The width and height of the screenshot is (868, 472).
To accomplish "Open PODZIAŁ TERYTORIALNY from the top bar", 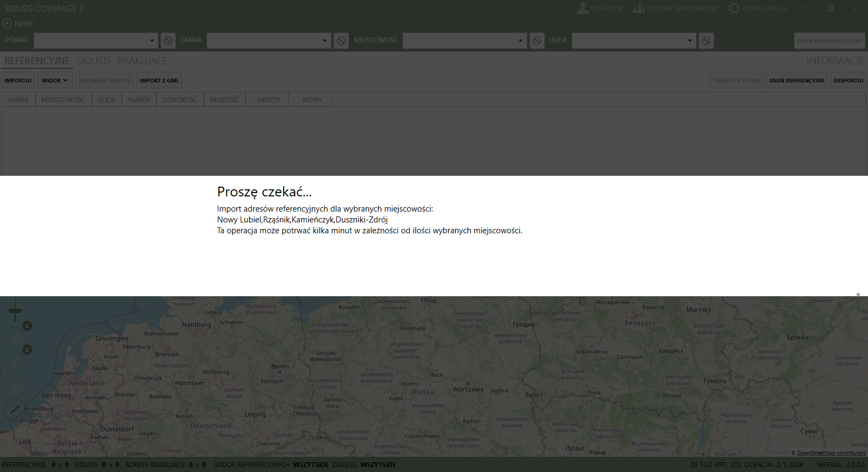I will tap(675, 9).
